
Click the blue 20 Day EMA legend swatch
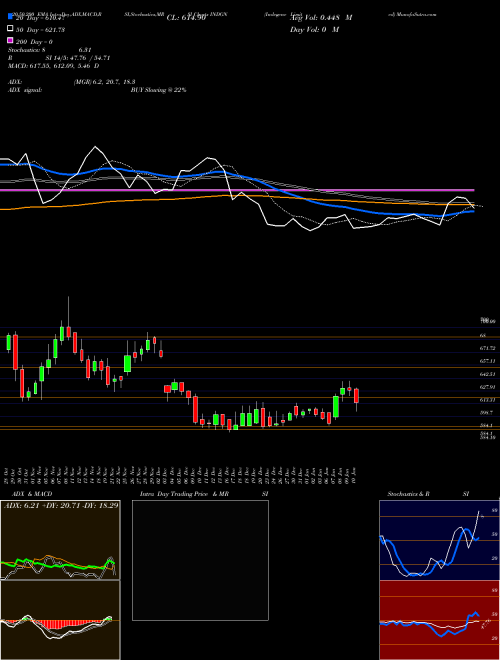tap(10, 17)
